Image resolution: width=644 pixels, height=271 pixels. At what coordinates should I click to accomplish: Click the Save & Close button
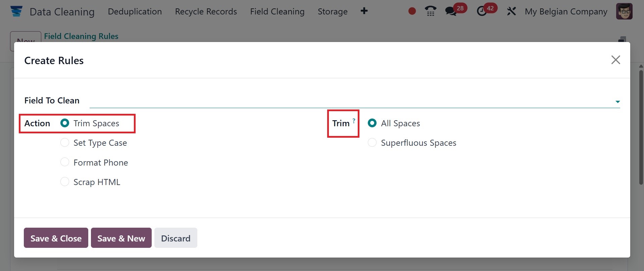56,238
